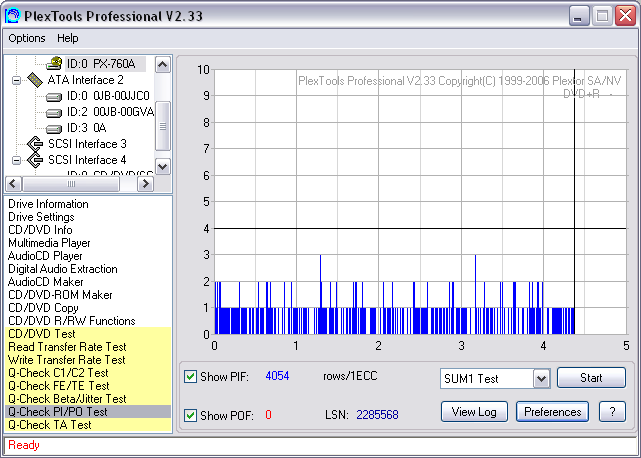
Task: Toggle the Show POF checkbox
Action: [190, 415]
